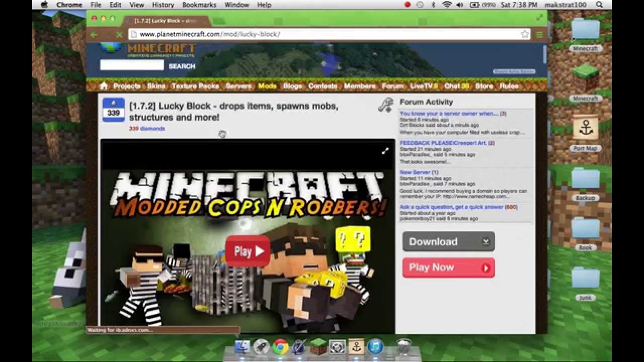
Task: Click the blue 339 diamond vote badge
Action: (x=113, y=110)
